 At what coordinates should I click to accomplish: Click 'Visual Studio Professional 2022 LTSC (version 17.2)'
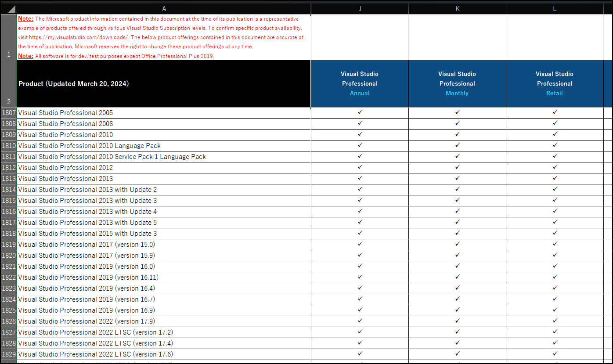coord(164,332)
